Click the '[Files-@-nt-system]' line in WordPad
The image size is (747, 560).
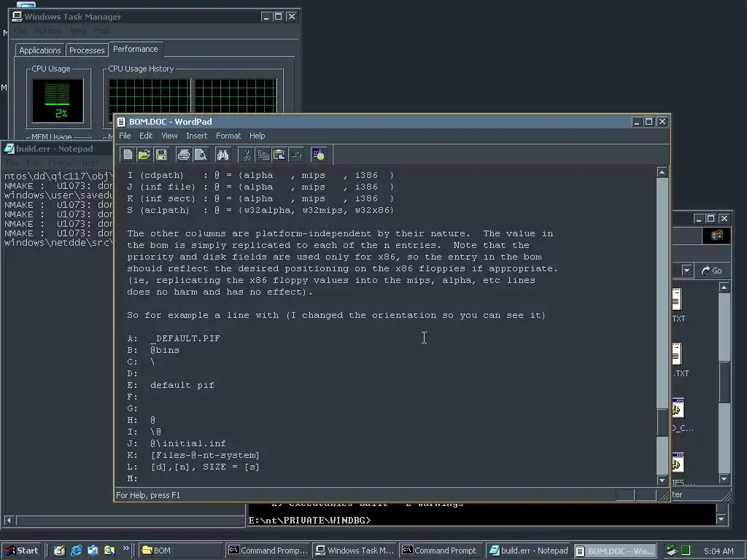click(x=205, y=455)
